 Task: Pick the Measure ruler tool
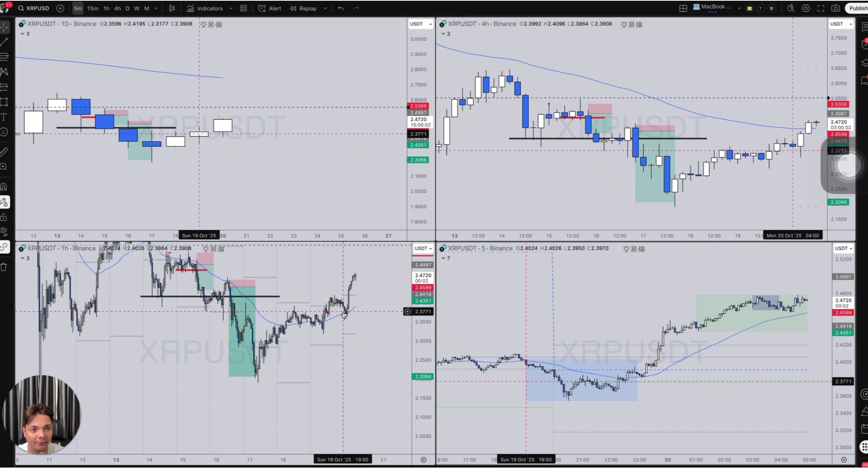pos(5,152)
